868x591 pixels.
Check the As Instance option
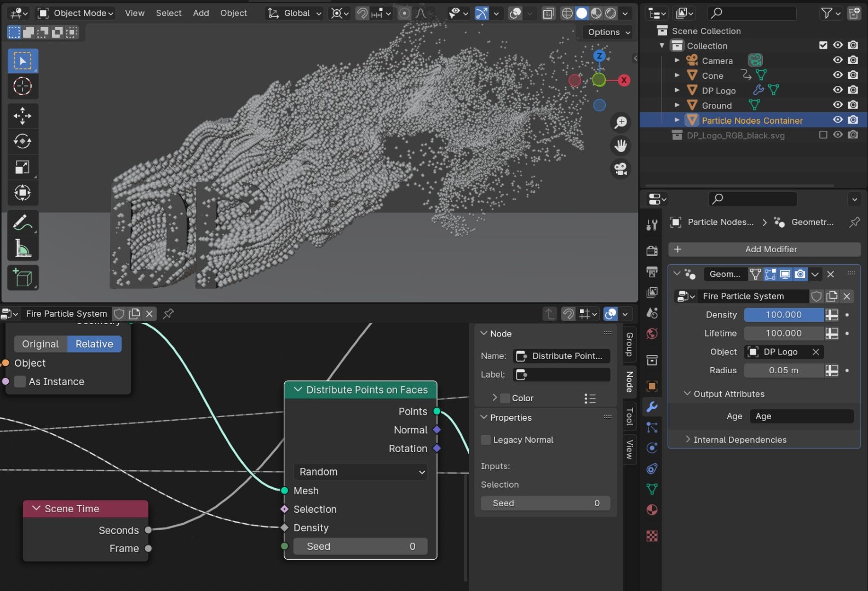20,381
